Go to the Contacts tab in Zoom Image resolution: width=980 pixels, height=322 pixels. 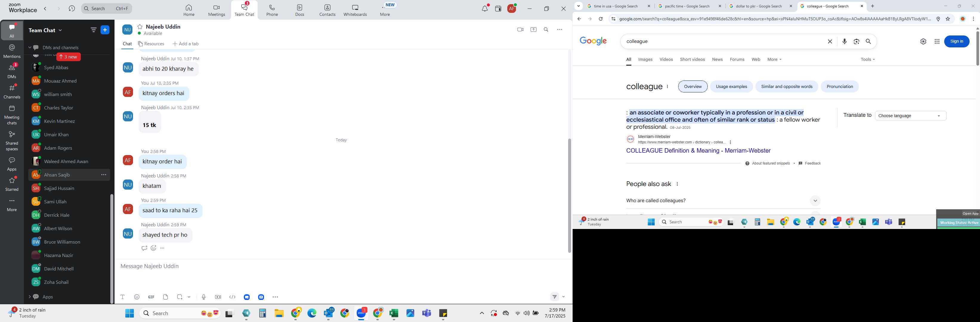(327, 10)
